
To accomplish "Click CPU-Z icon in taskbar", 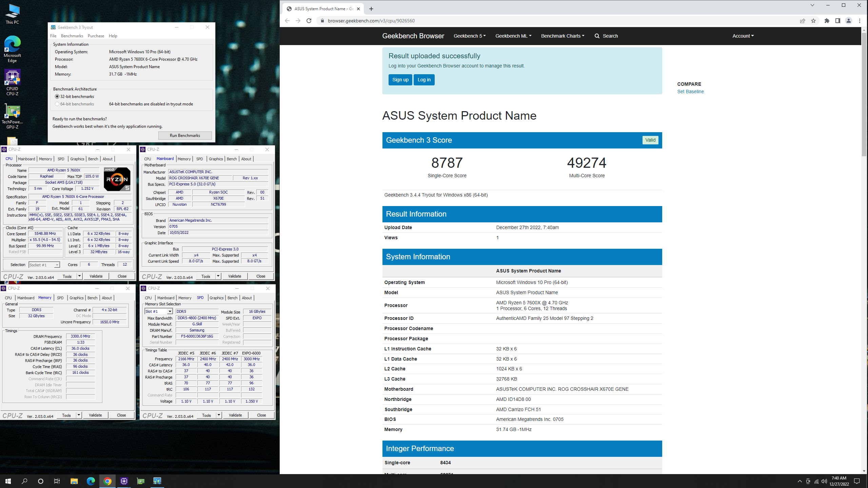I will click(x=124, y=481).
